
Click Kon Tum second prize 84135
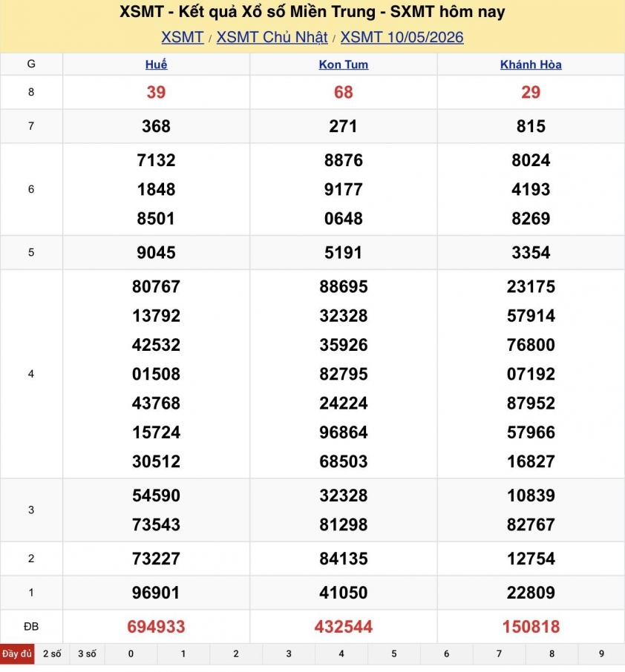[x=344, y=559]
